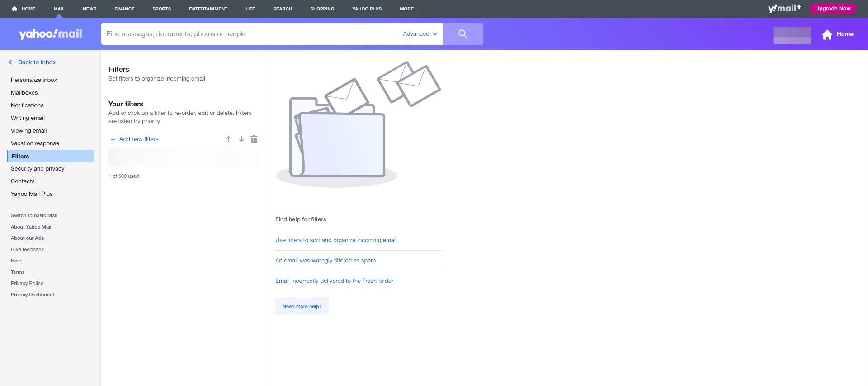The width and height of the screenshot is (868, 386).
Task: Click the Need more help? button
Action: tap(302, 306)
